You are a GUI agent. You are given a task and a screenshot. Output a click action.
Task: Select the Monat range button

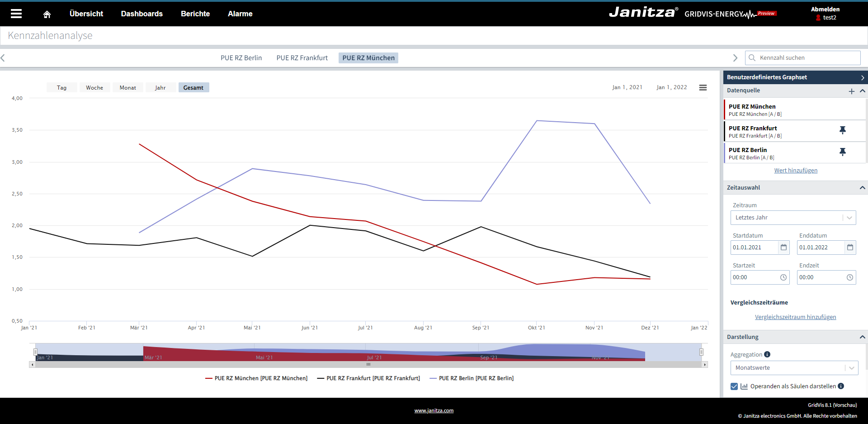[127, 88]
